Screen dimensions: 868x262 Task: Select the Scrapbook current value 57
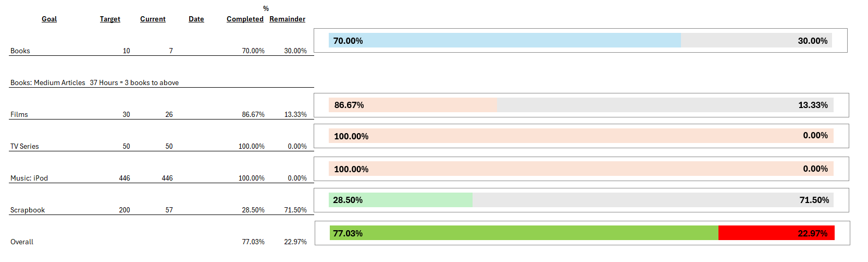pos(169,210)
